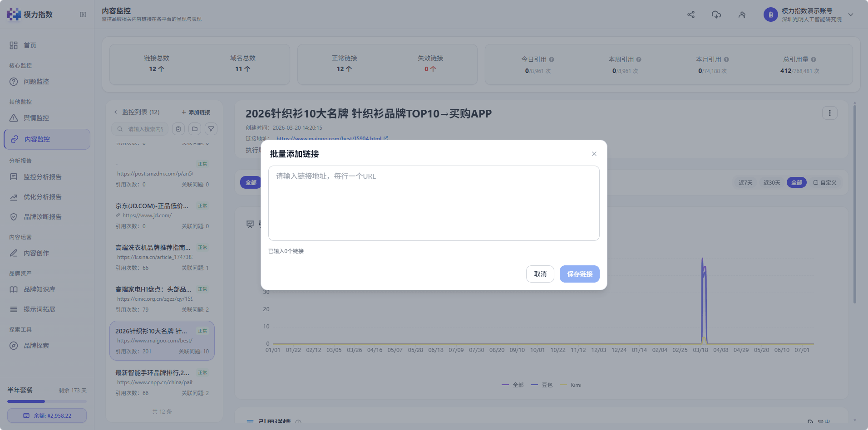Click the 模力指数 logo
The width and height of the screenshot is (868, 430).
[30, 15]
